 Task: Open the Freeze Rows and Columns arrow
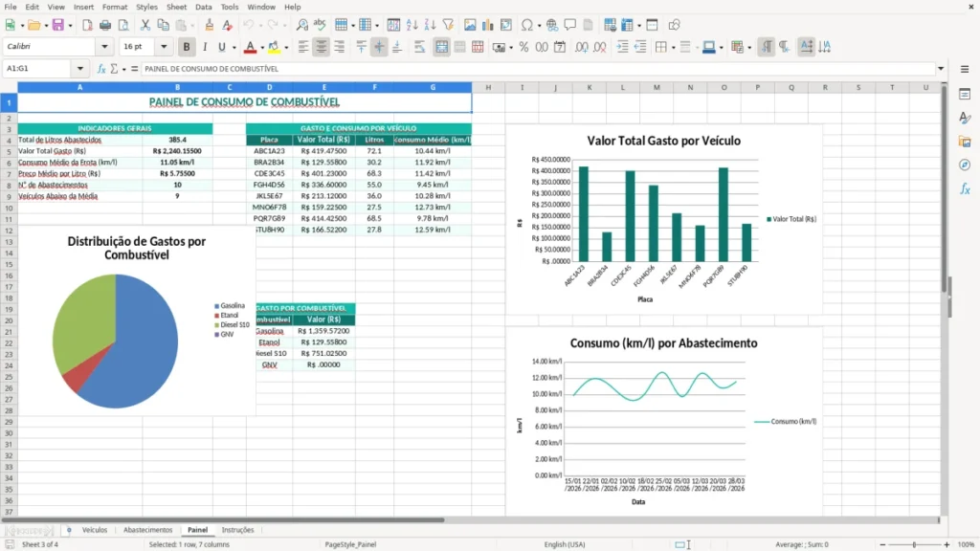pos(639,25)
